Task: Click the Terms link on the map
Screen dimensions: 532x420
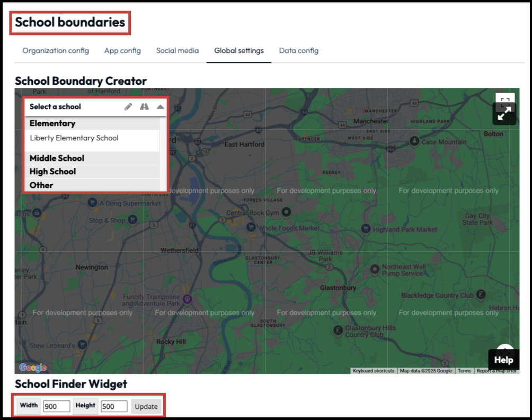Action: point(464,371)
